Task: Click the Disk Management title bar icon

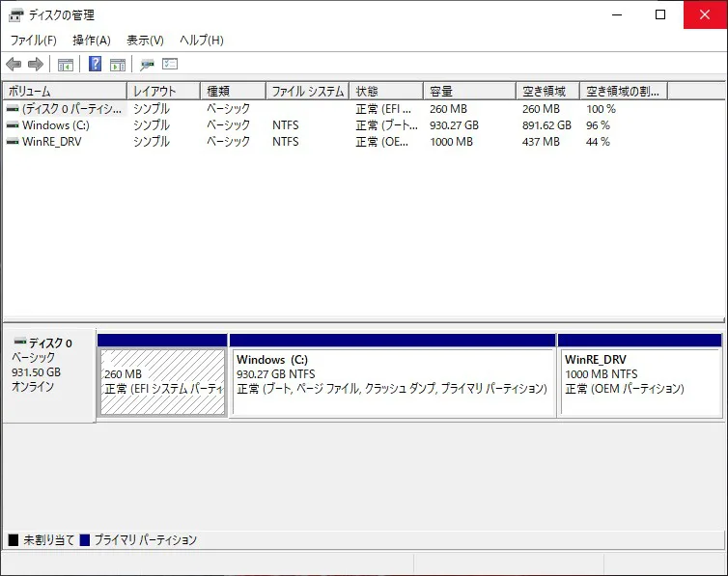Action: click(x=15, y=15)
